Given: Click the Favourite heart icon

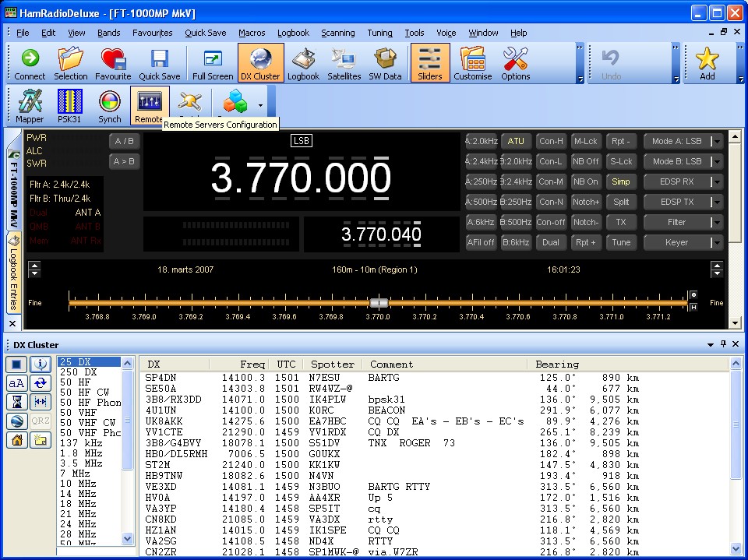Looking at the screenshot, I should point(113,63).
